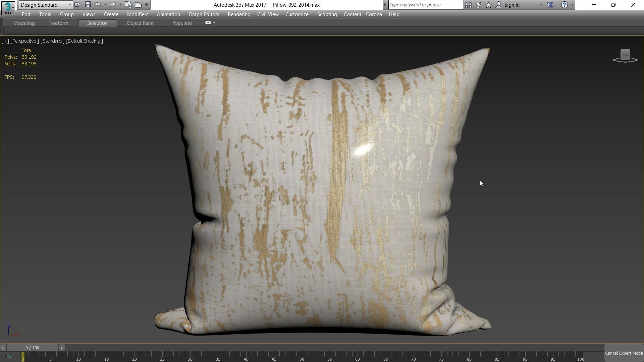Screen dimensions: 644x362
Task: Expand the undo history dropdown arrow
Action: [105, 5]
